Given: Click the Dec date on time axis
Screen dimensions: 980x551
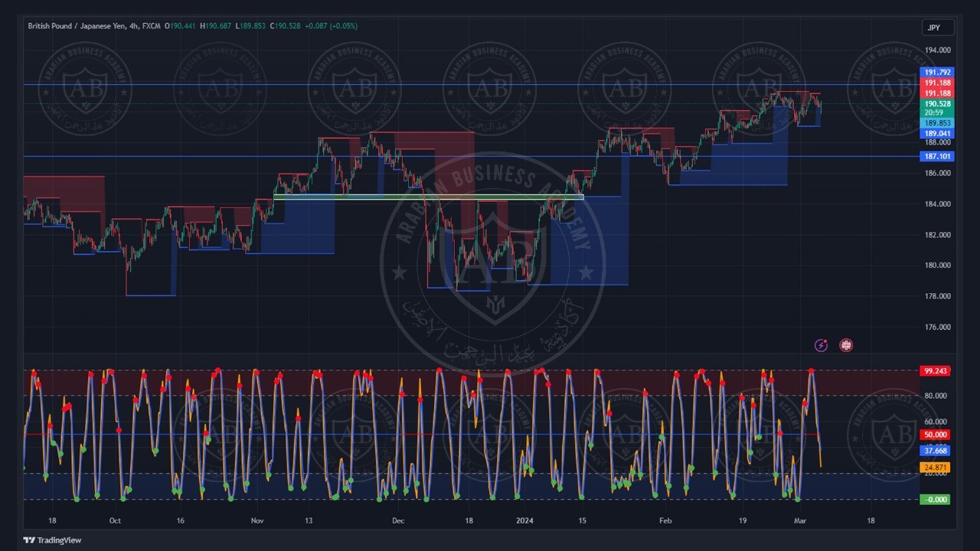Looking at the screenshot, I should click(398, 520).
